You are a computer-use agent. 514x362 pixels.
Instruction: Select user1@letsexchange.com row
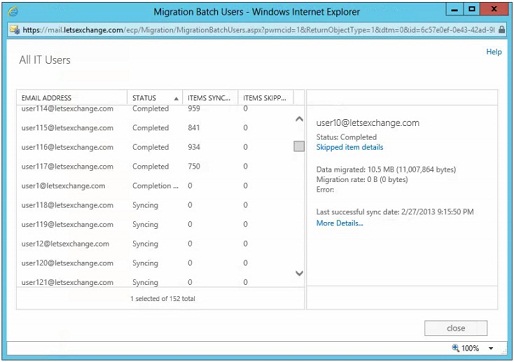tap(155, 186)
